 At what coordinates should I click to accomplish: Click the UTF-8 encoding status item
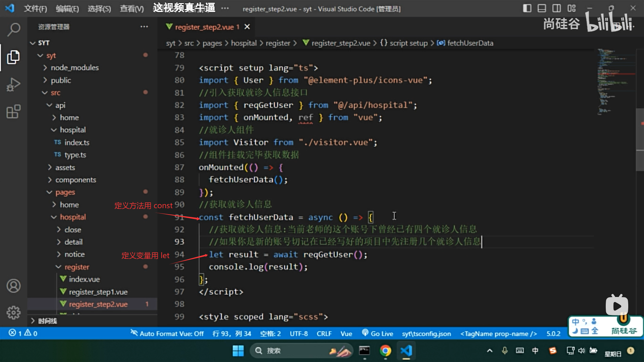coord(299,334)
